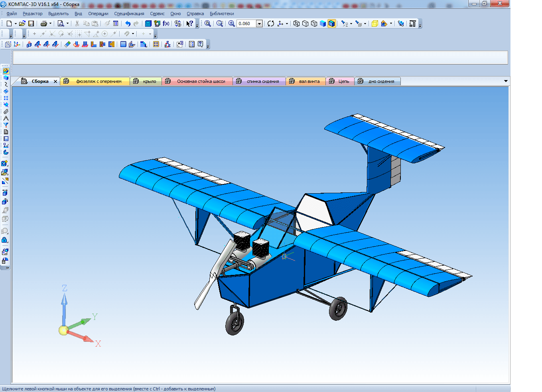Screen dimensions: 542x392
Task: Open the zoom scale dropdown
Action: tap(259, 24)
